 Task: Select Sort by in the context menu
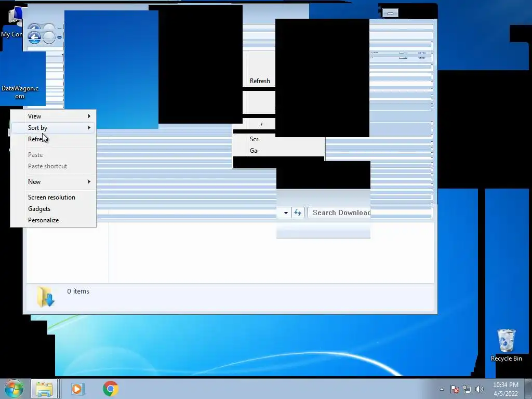click(x=54, y=128)
